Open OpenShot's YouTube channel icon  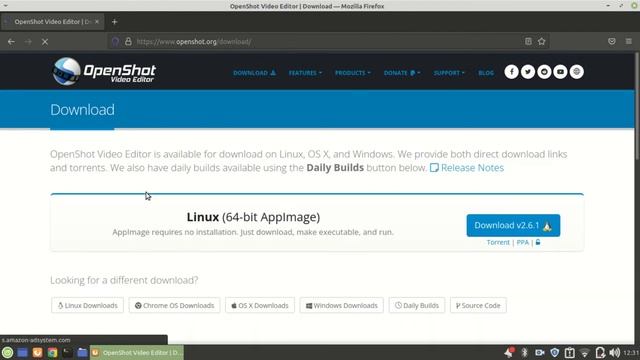coord(560,72)
